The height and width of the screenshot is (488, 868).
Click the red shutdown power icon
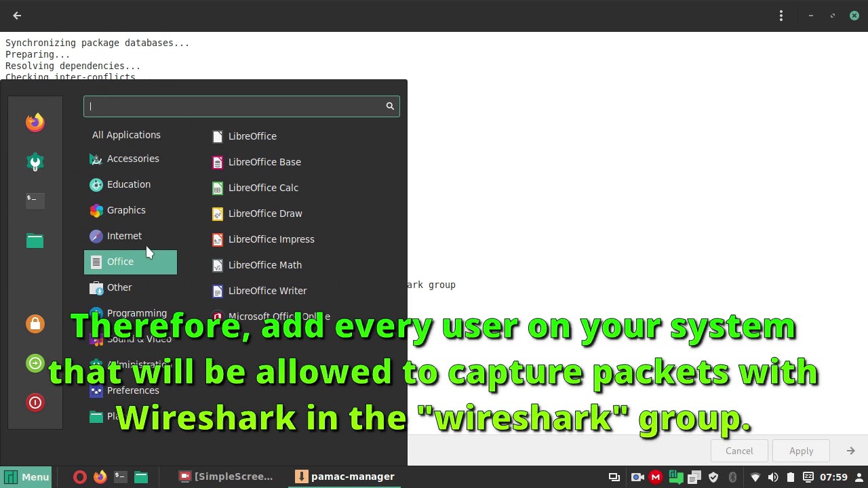[35, 403]
